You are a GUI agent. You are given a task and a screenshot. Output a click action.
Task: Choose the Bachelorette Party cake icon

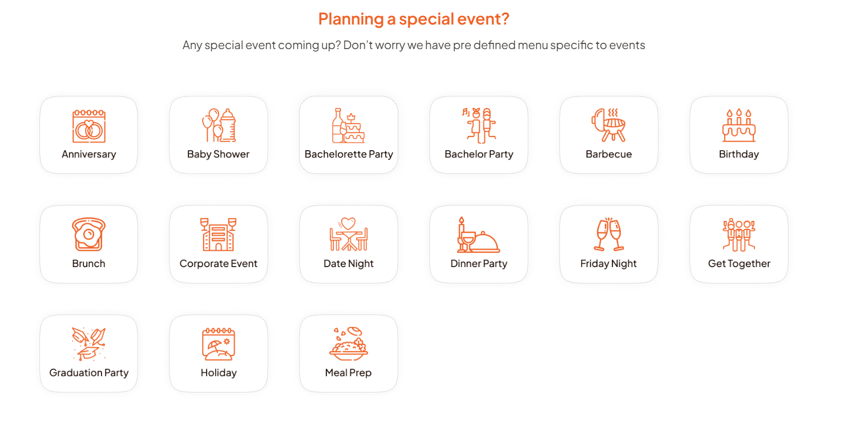click(x=349, y=126)
